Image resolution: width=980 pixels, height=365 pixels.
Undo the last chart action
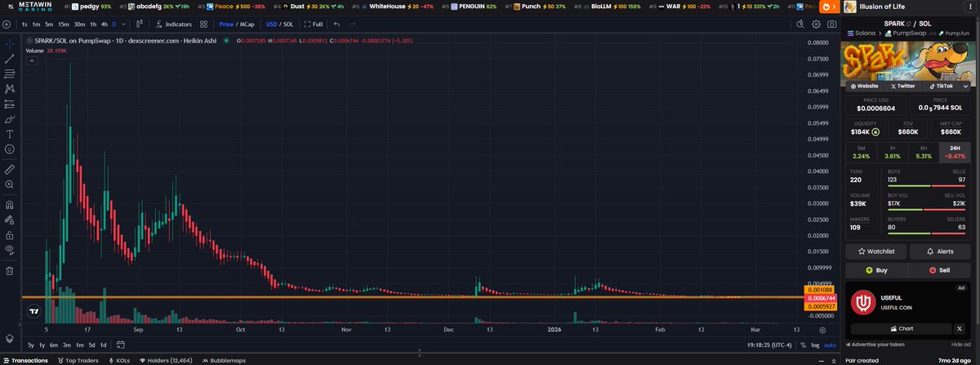[x=336, y=24]
